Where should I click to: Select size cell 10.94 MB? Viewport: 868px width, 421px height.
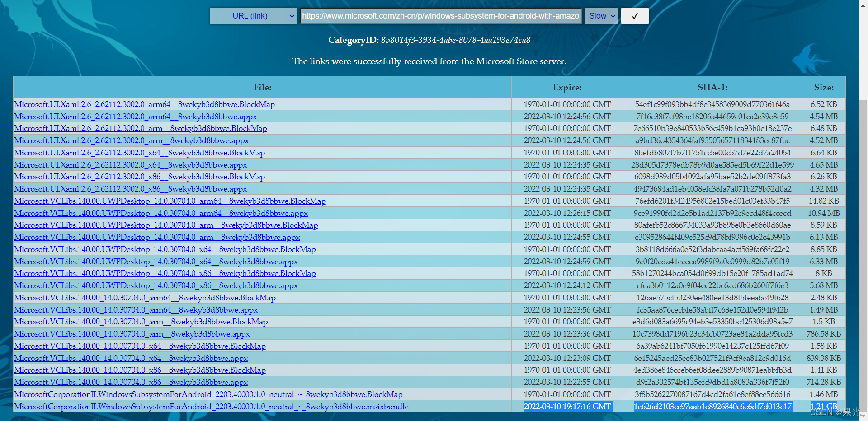click(x=824, y=213)
